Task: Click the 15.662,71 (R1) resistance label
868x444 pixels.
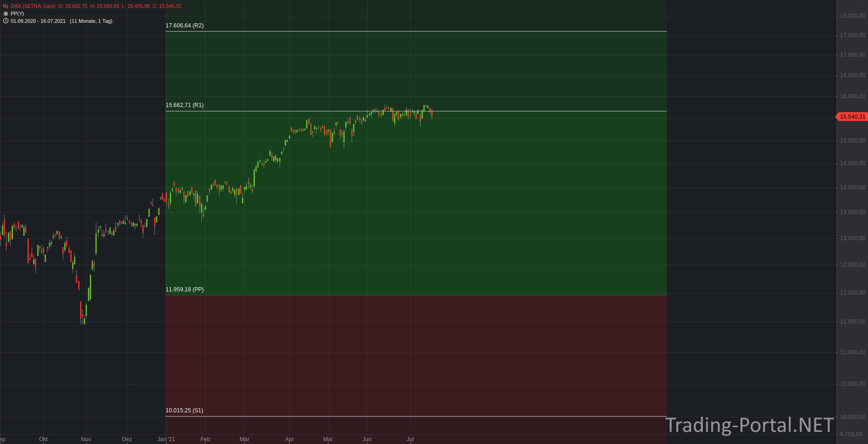Action: pyautogui.click(x=185, y=105)
